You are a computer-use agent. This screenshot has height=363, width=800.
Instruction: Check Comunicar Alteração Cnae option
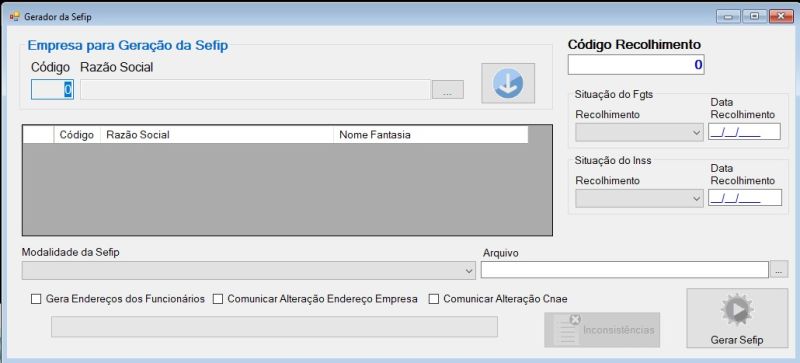(434, 299)
